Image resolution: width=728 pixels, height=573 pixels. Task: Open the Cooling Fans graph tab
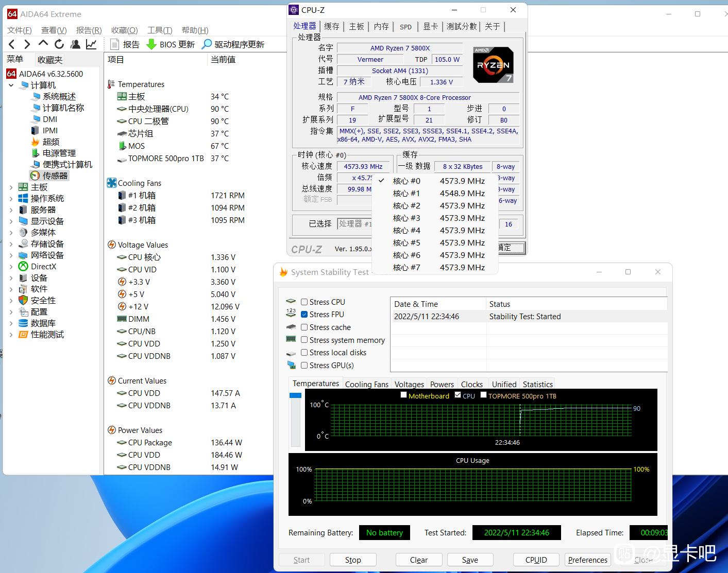coord(367,384)
